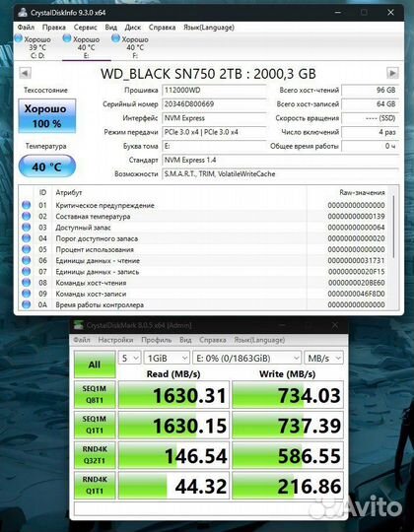Open the Файл menu in CrystalDiskInfo

click(26, 28)
